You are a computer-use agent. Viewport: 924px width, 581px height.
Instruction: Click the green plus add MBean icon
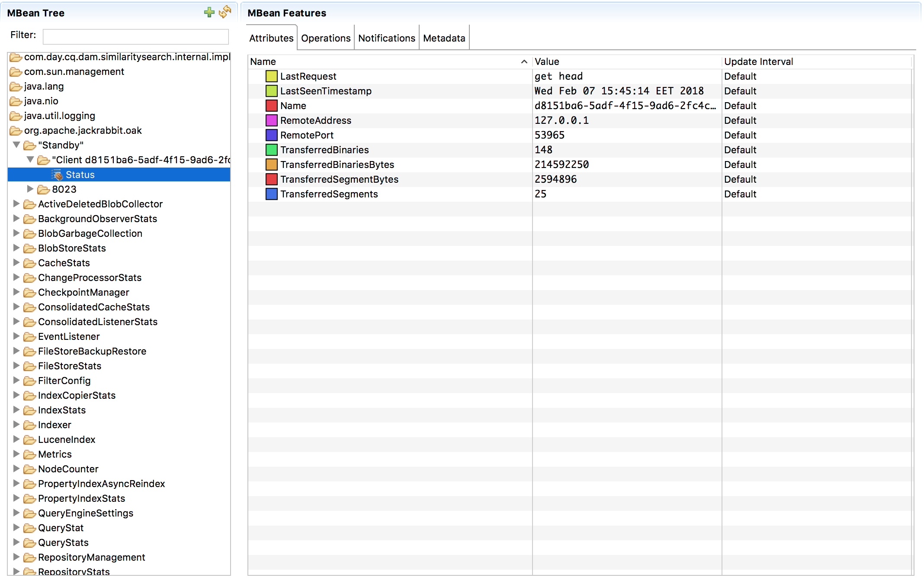(x=209, y=12)
